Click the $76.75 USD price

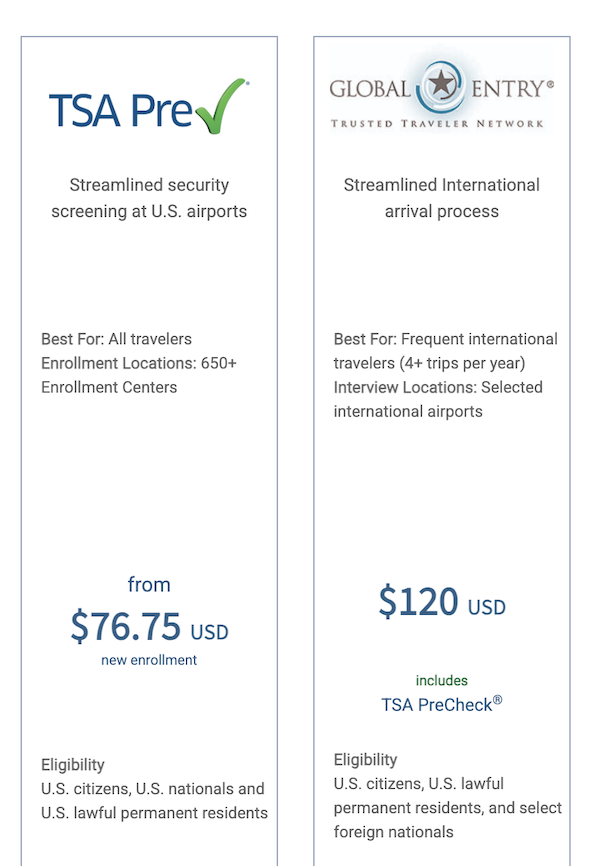point(149,628)
